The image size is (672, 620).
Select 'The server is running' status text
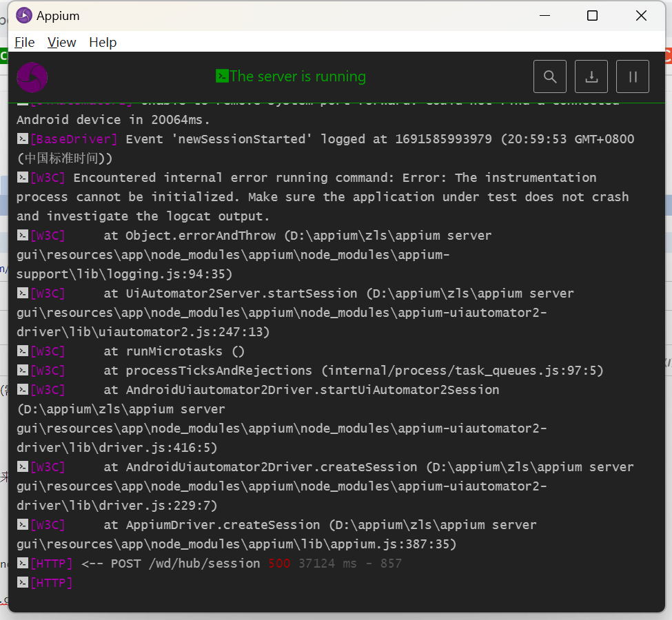tap(298, 76)
